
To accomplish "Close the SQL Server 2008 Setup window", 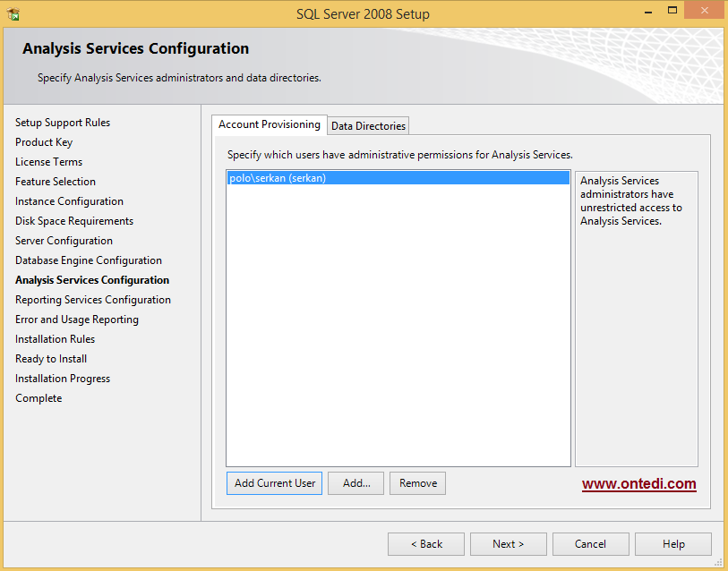I will coord(705,10).
